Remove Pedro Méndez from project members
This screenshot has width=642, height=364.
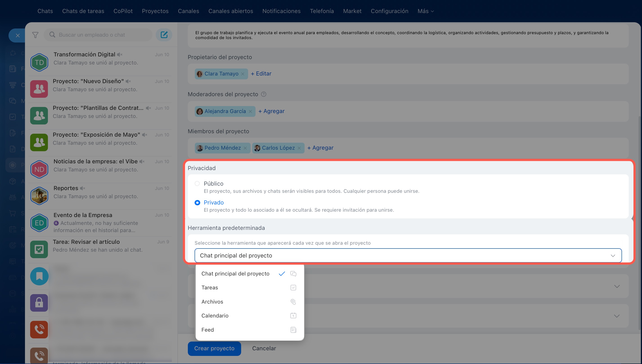[245, 148]
